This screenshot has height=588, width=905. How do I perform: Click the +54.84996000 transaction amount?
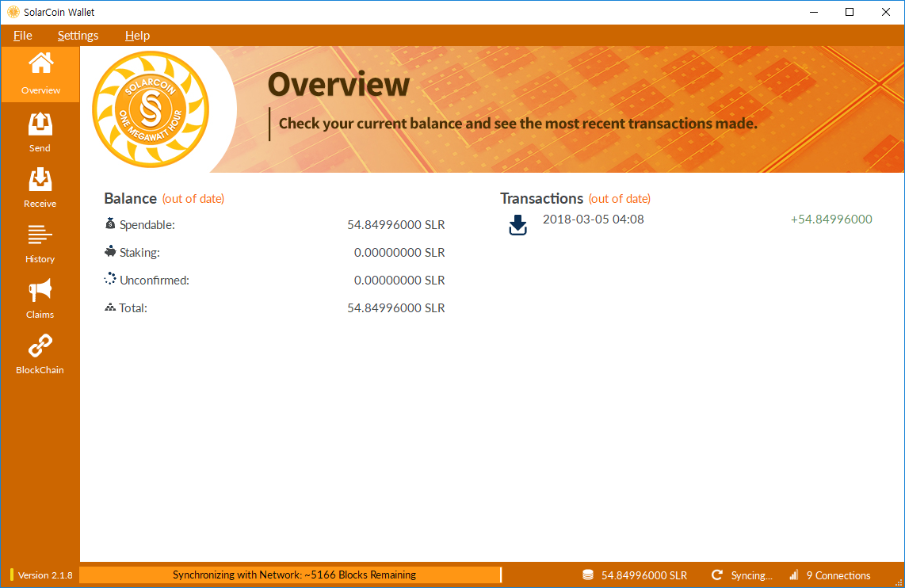click(x=832, y=220)
